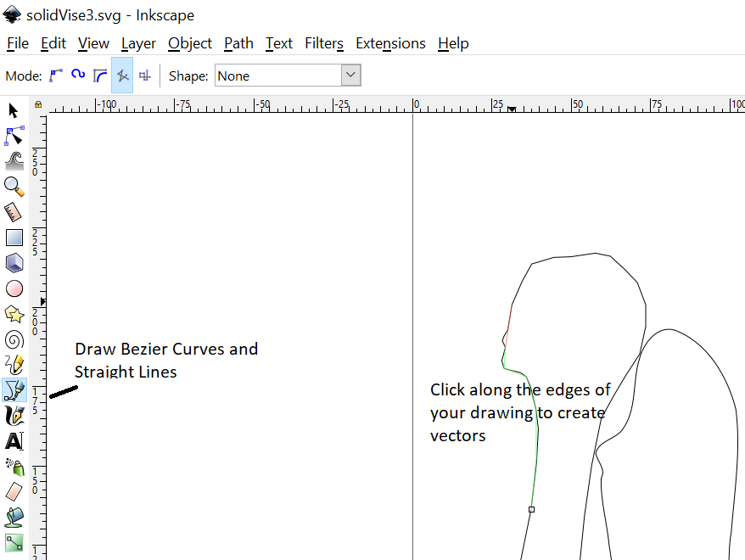This screenshot has width=745, height=560.
Task: Switch to regular Bezier path mode
Action: point(56,75)
